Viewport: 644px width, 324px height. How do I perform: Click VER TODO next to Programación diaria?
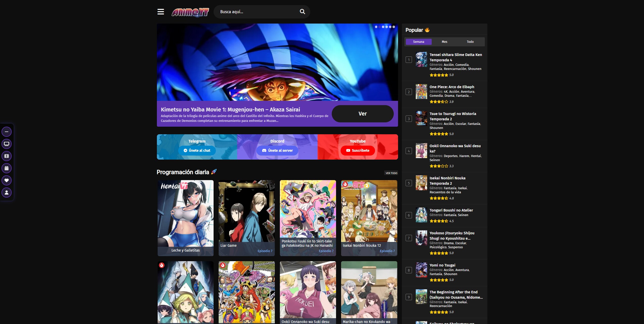(391, 173)
